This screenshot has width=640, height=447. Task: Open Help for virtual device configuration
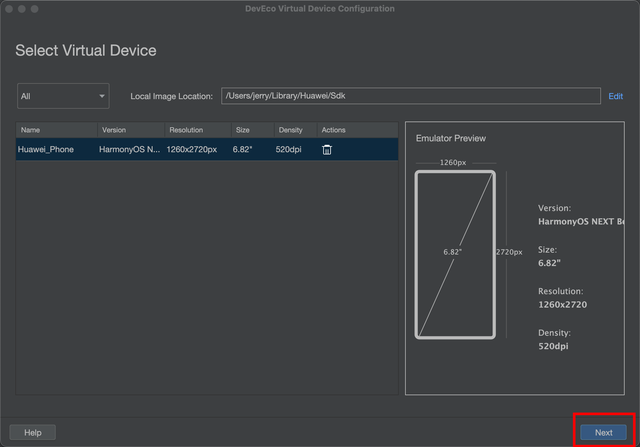tap(33, 432)
